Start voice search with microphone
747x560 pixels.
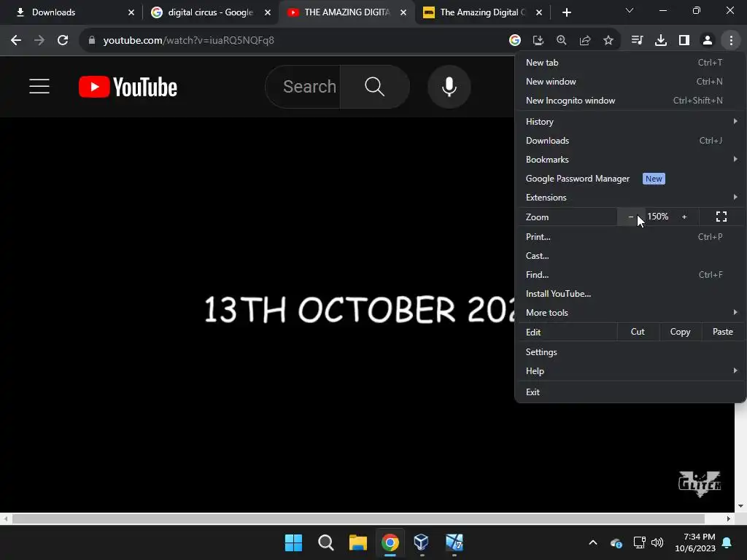(x=449, y=87)
